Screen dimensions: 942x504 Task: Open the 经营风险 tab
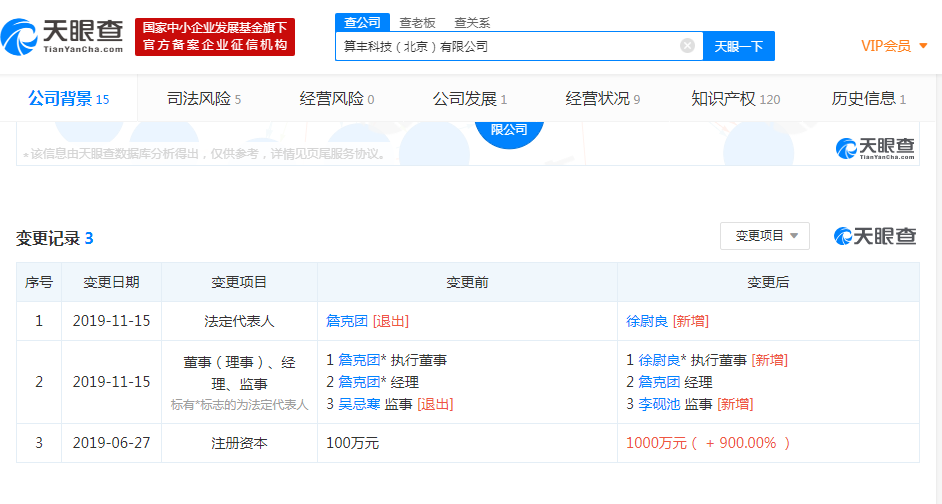(336, 99)
